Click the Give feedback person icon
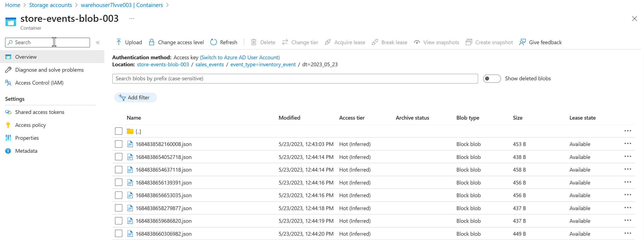This screenshot has width=644, height=240. 522,42
